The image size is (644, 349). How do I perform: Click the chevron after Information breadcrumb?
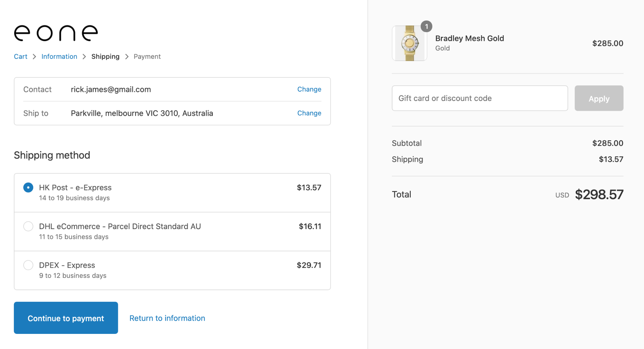(x=84, y=57)
